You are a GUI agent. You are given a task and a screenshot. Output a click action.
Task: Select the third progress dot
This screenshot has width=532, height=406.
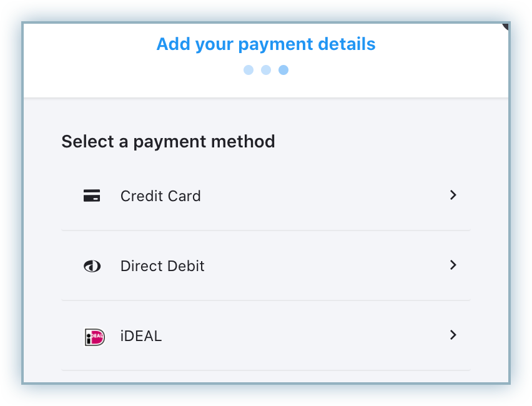tap(283, 70)
